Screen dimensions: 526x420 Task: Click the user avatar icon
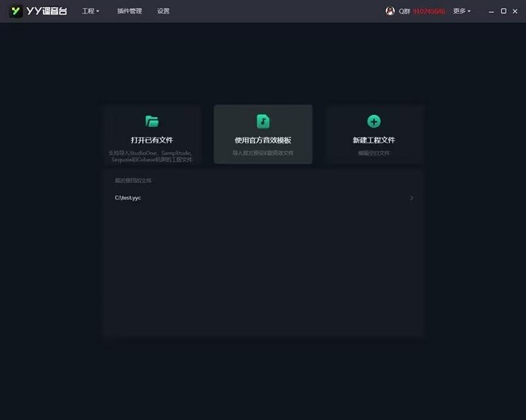point(390,11)
